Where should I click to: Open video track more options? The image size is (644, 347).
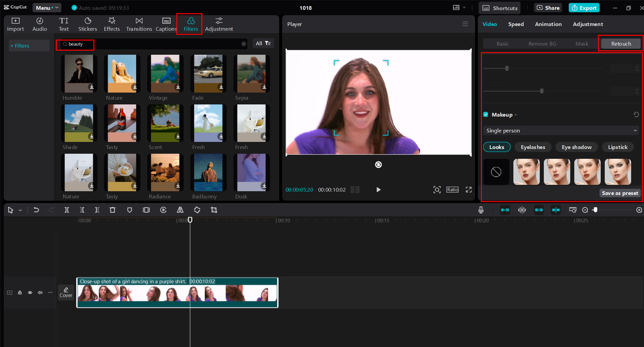50,292
